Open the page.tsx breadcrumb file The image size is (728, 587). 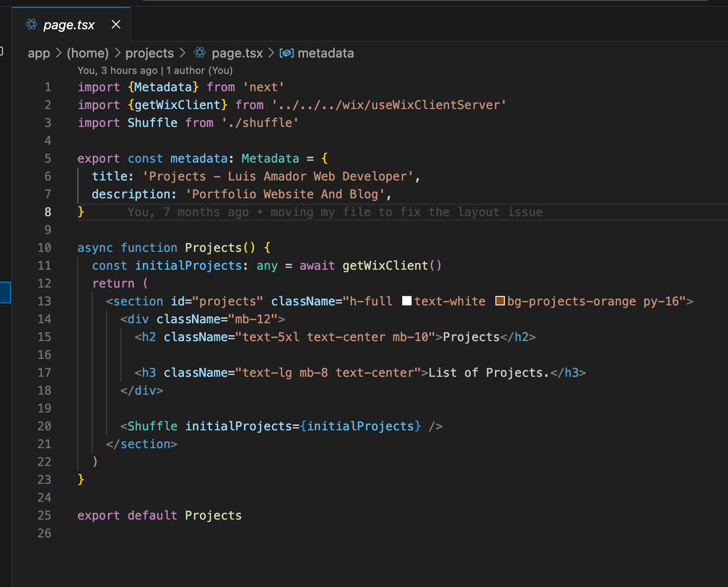coord(237,53)
